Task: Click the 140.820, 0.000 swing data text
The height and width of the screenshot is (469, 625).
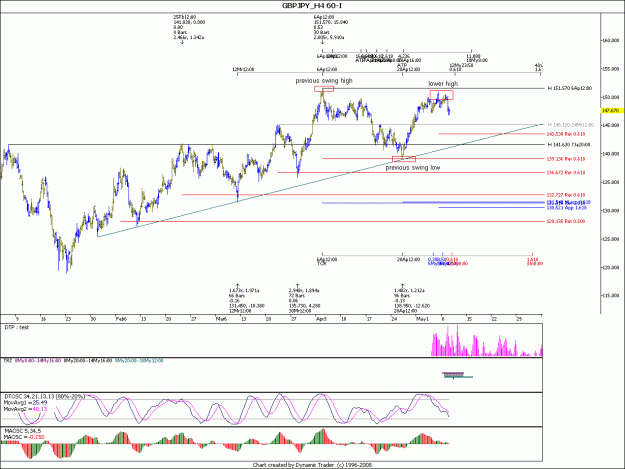Action: (x=189, y=22)
